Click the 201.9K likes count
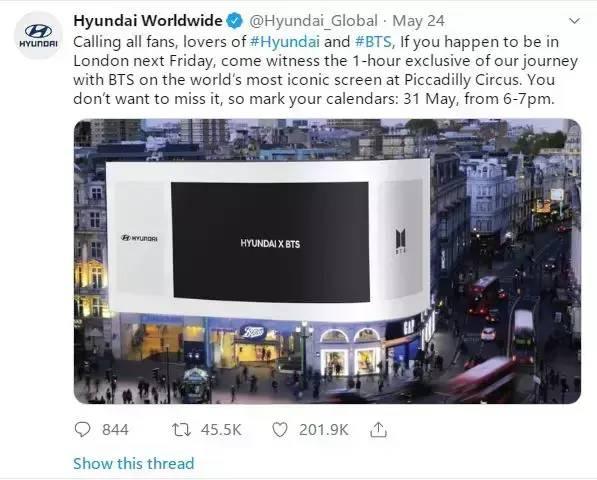597x480 pixels. coord(324,430)
